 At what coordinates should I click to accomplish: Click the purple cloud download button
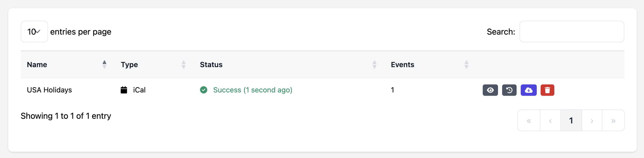[528, 90]
